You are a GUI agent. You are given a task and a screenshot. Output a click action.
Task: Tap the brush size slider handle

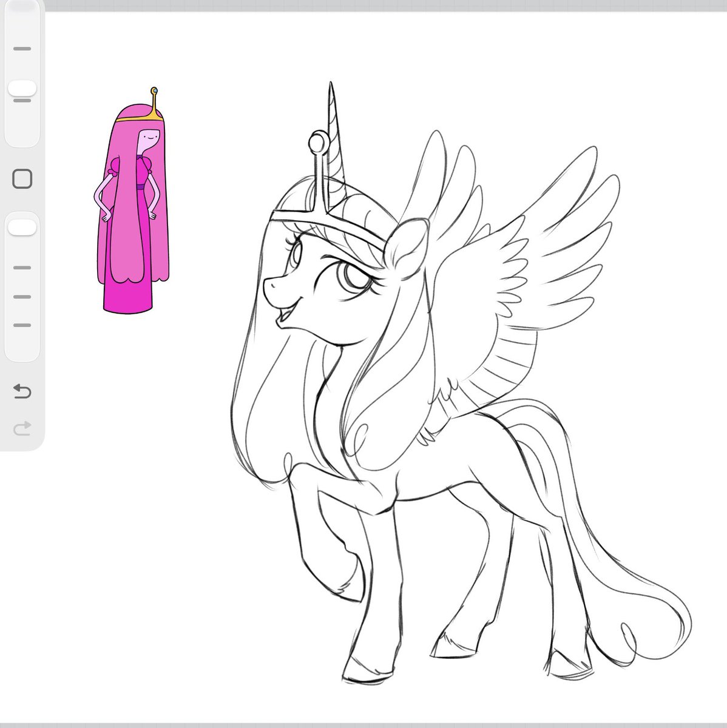(22, 89)
